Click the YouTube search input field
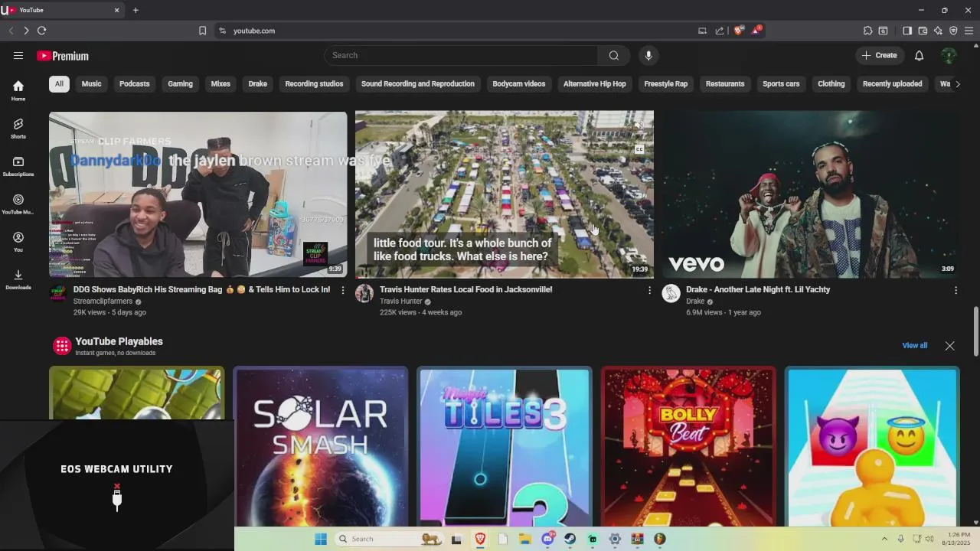The image size is (980, 551). pyautogui.click(x=462, y=55)
